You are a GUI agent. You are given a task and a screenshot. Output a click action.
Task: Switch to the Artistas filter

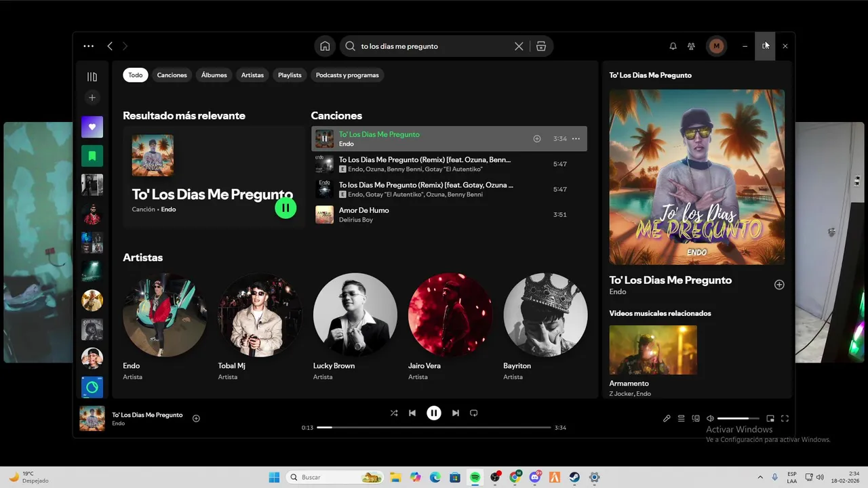[x=252, y=75]
